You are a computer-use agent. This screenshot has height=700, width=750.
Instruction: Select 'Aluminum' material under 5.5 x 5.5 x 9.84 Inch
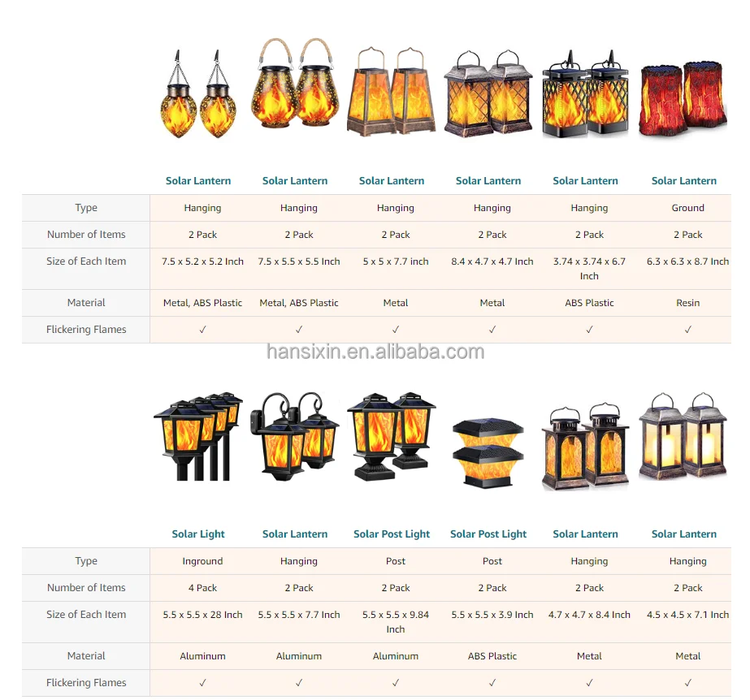click(396, 656)
